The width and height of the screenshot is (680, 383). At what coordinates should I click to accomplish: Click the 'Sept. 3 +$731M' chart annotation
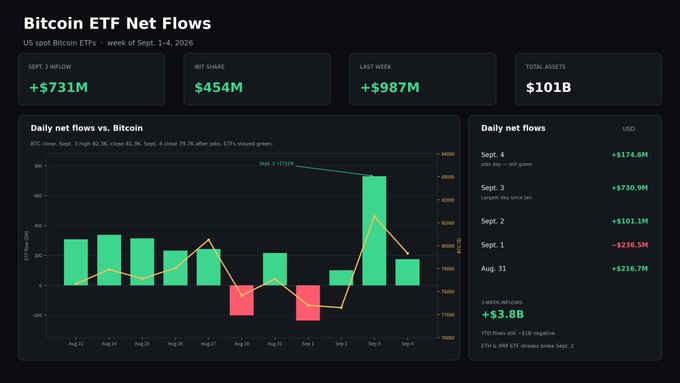point(276,164)
